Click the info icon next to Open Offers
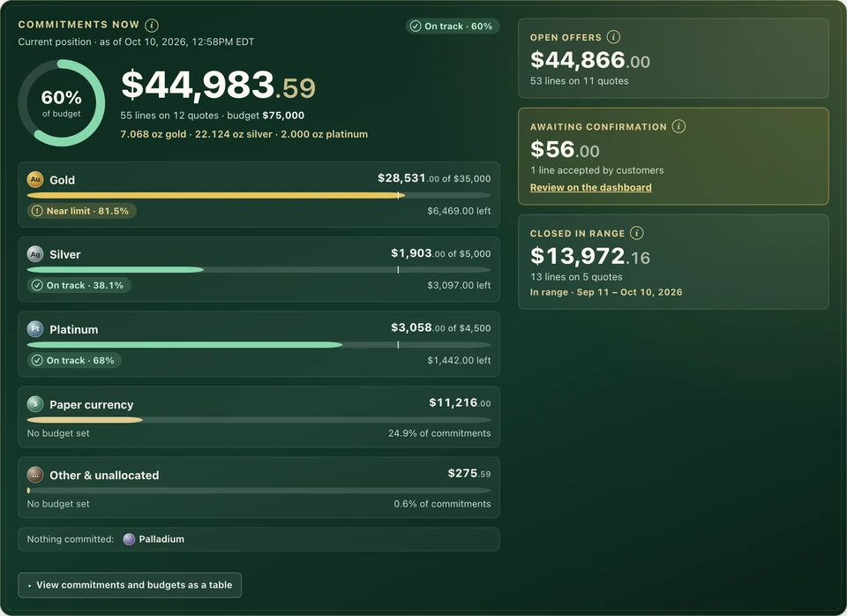The width and height of the screenshot is (847, 616). pos(613,37)
